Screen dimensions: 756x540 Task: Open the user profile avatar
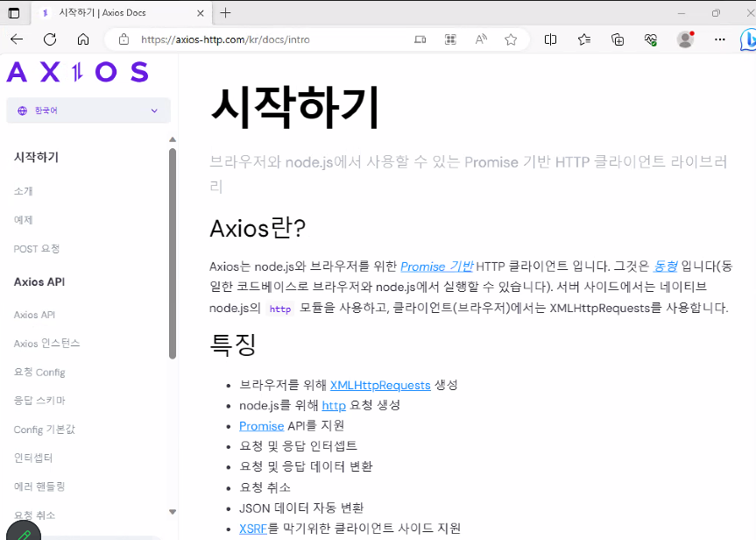pos(685,39)
